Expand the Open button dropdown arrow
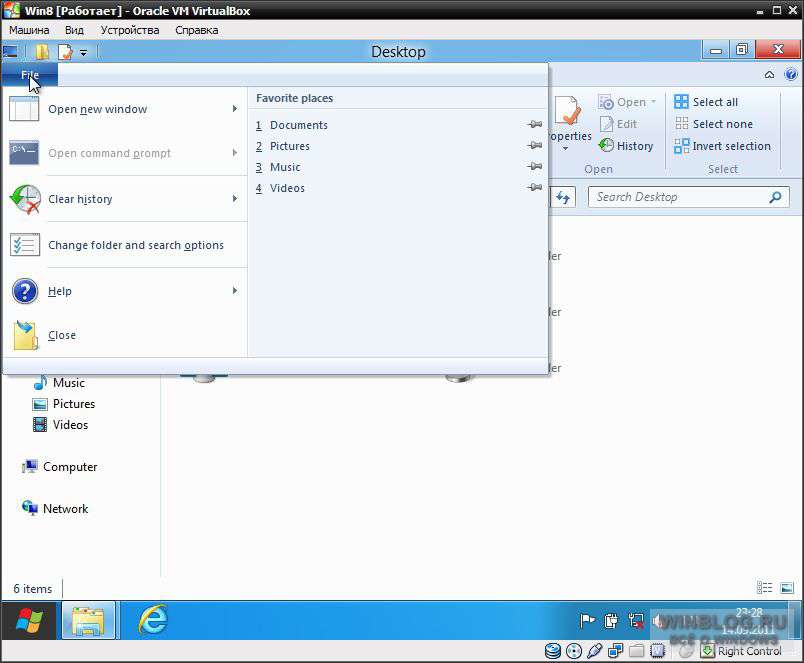 (x=653, y=102)
